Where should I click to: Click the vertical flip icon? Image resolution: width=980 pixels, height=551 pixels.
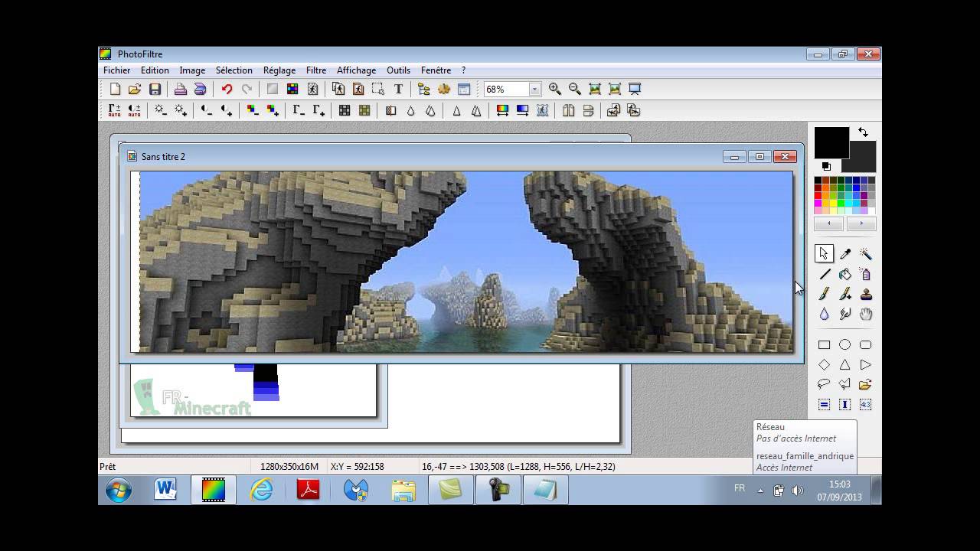(x=588, y=110)
